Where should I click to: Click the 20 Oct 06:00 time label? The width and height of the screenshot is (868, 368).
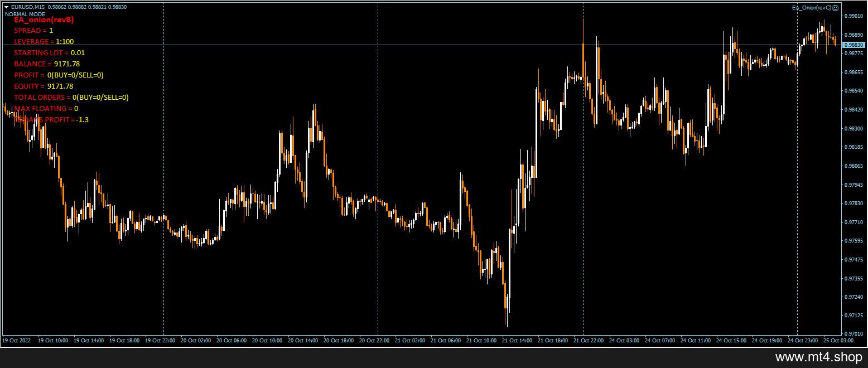tap(231, 340)
